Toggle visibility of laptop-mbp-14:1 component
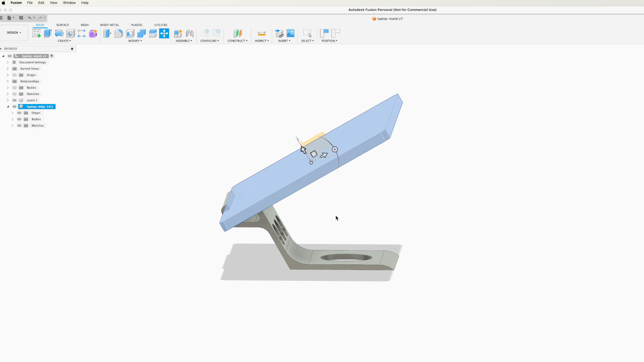 click(x=14, y=107)
